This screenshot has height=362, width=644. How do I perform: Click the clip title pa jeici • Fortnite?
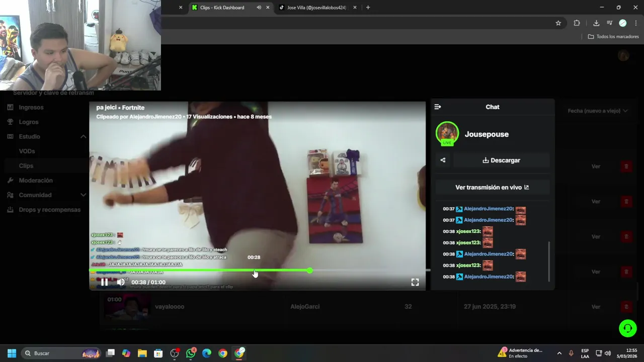point(120,108)
